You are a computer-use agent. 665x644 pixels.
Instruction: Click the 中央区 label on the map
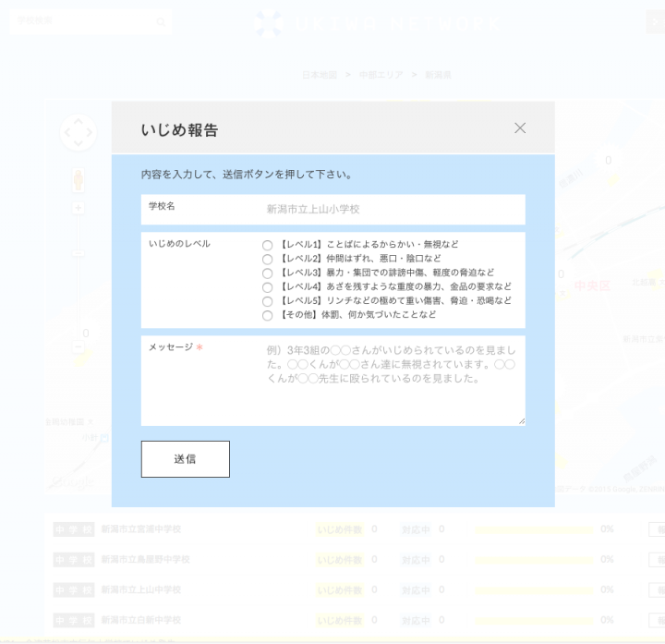point(592,286)
